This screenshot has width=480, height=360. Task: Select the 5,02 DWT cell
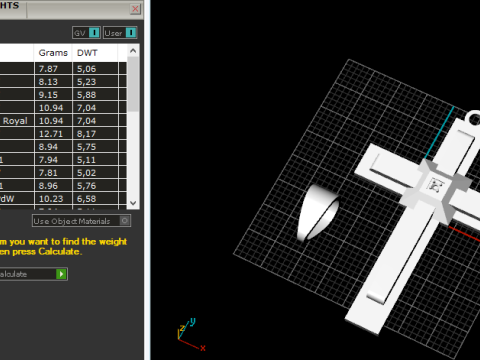tap(95, 173)
